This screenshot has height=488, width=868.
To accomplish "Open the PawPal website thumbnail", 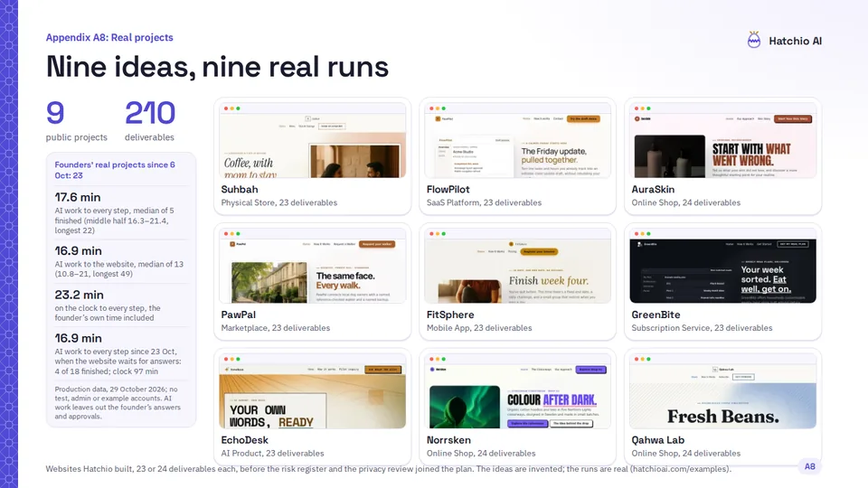I will click(312, 266).
